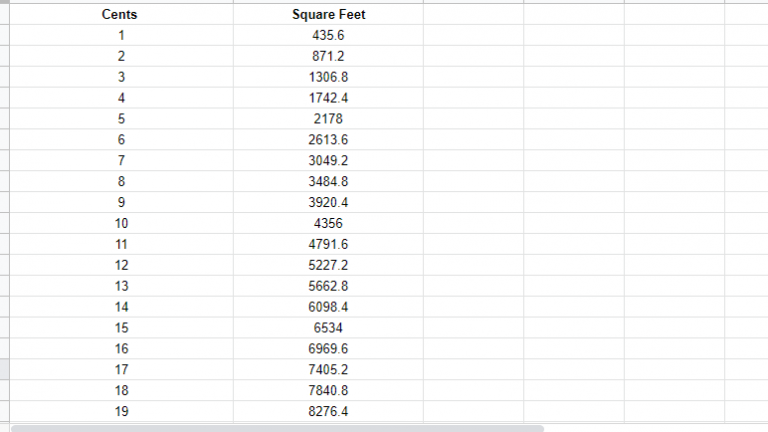Click the cell with Cents value 18
Image resolution: width=768 pixels, height=432 pixels.
pyautogui.click(x=121, y=390)
